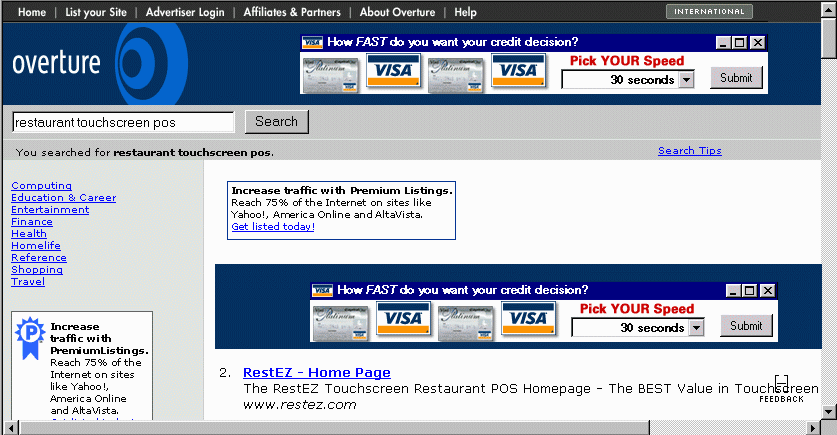Open the Travel category link

[x=28, y=282]
